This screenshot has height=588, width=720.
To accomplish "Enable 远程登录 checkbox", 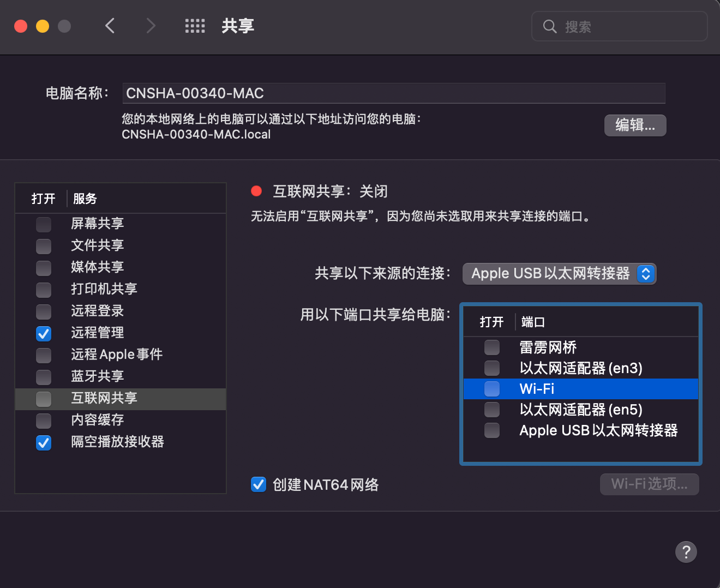I will [x=44, y=311].
